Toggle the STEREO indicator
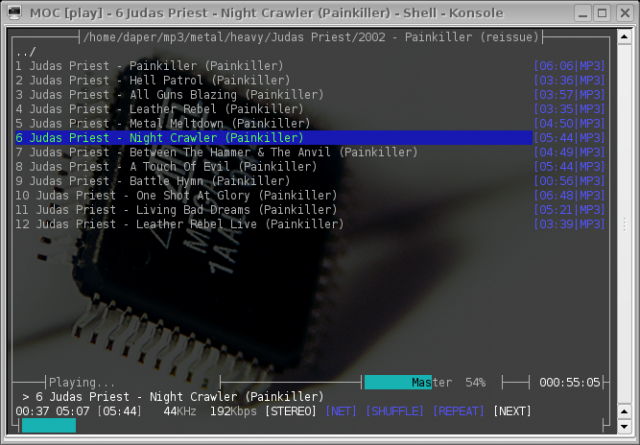The width and height of the screenshot is (640, 445). point(291,411)
